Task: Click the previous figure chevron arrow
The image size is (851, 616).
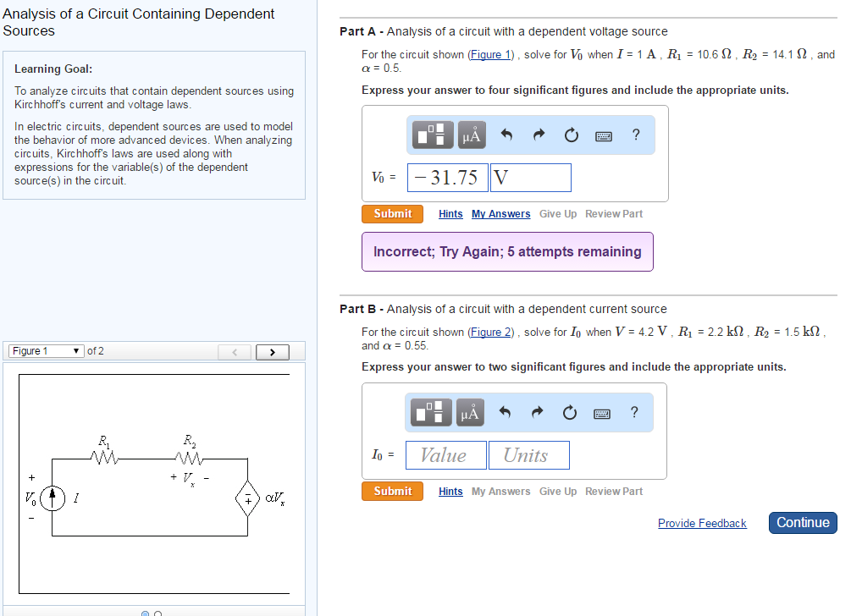Action: [235, 350]
